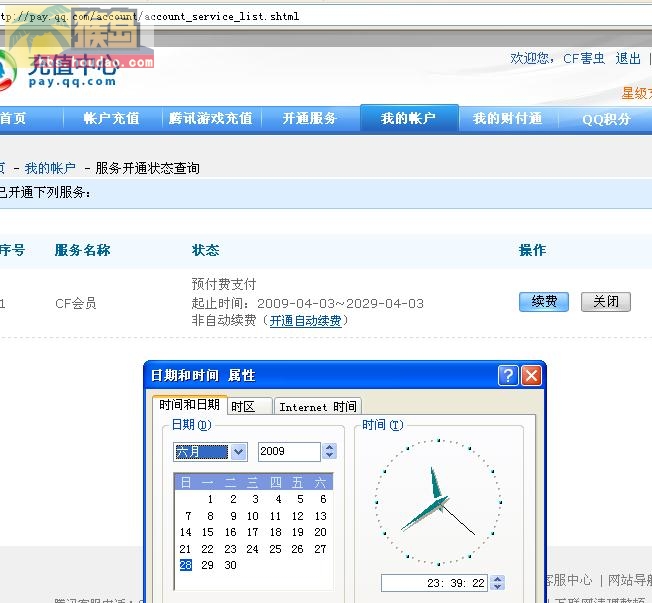Select the 时间和日期 dialog tab

[x=190, y=404]
